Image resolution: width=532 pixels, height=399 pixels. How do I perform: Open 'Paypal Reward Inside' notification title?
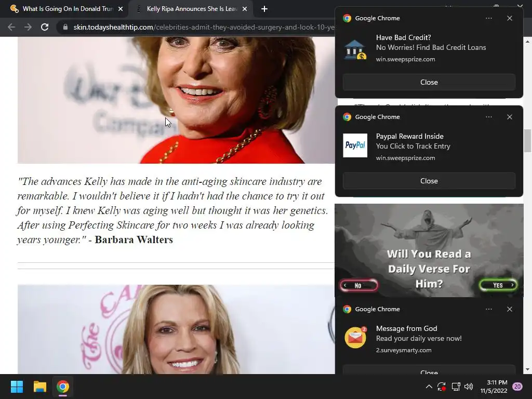tap(409, 136)
